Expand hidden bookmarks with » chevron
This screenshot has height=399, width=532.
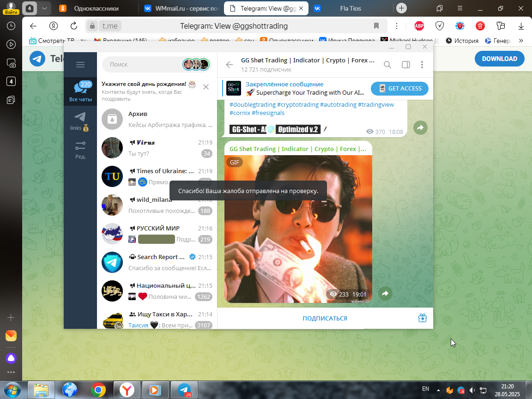[521, 41]
